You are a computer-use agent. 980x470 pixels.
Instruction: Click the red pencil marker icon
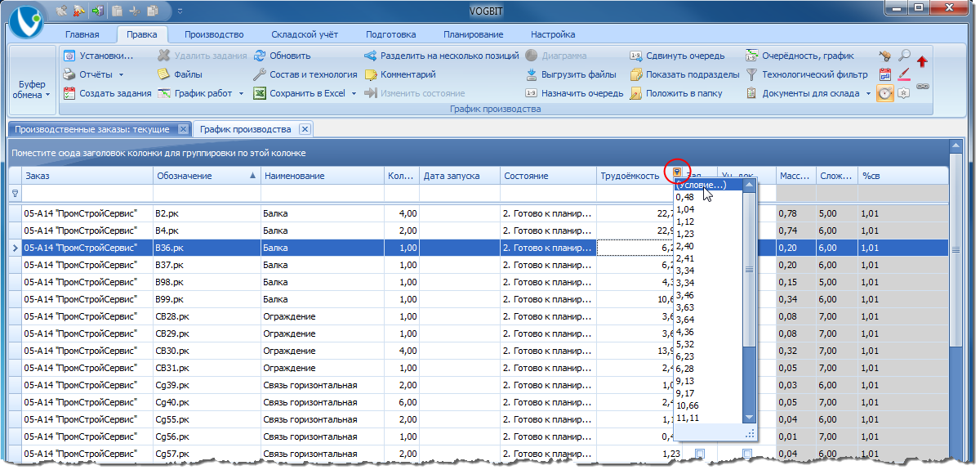904,75
